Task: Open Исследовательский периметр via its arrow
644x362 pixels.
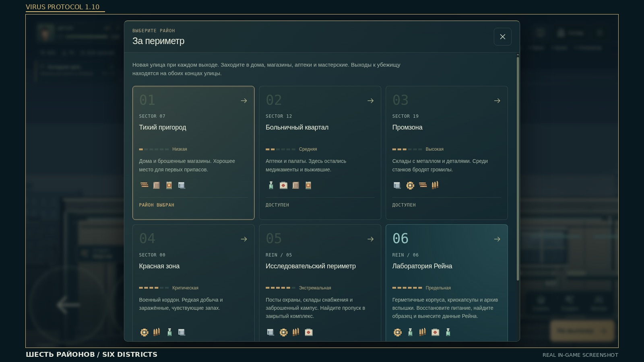Action: point(371,239)
